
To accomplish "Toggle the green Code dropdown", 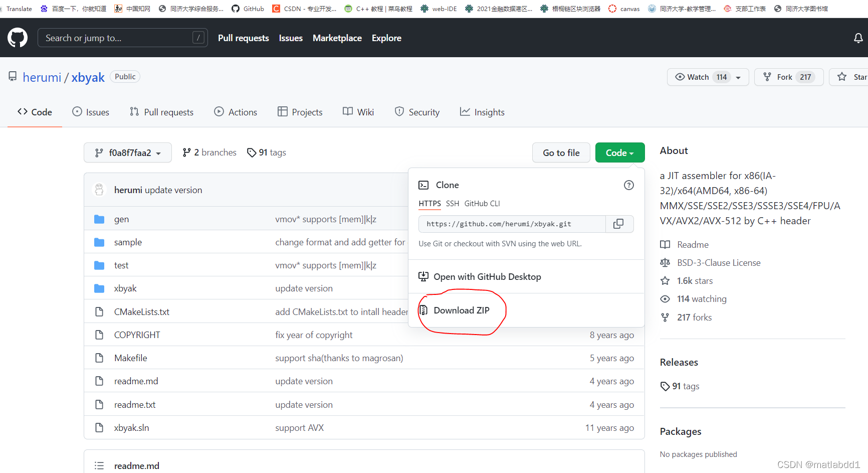I will (620, 152).
